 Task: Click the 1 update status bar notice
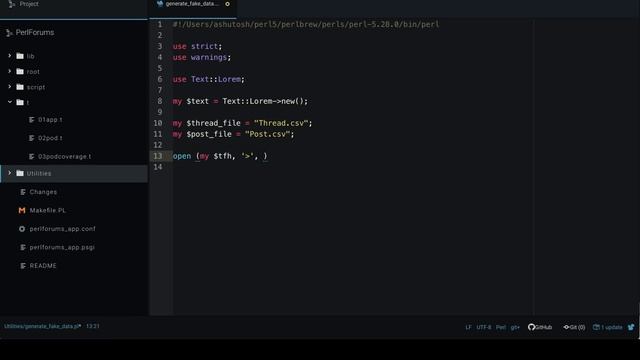(607, 327)
